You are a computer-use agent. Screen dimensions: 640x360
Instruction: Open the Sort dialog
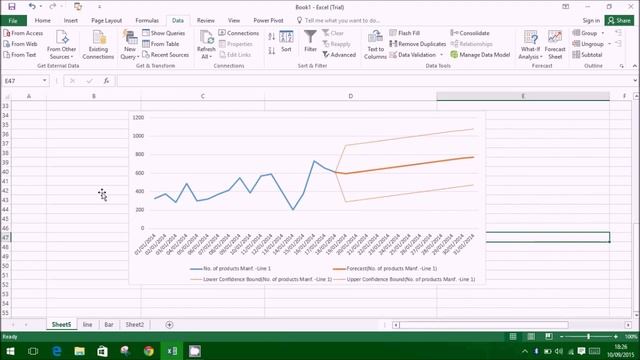(286, 41)
